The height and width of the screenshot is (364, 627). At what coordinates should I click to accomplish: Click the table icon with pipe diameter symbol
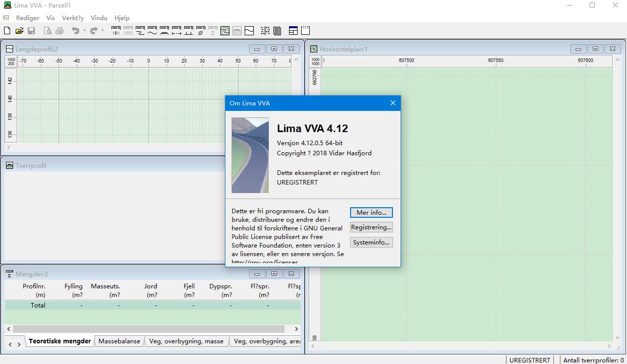[x=201, y=31]
